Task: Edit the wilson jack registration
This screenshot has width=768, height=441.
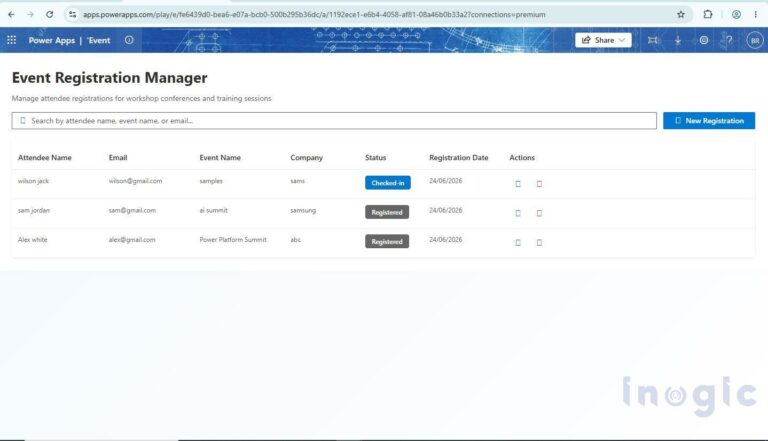Action: pyautogui.click(x=518, y=184)
